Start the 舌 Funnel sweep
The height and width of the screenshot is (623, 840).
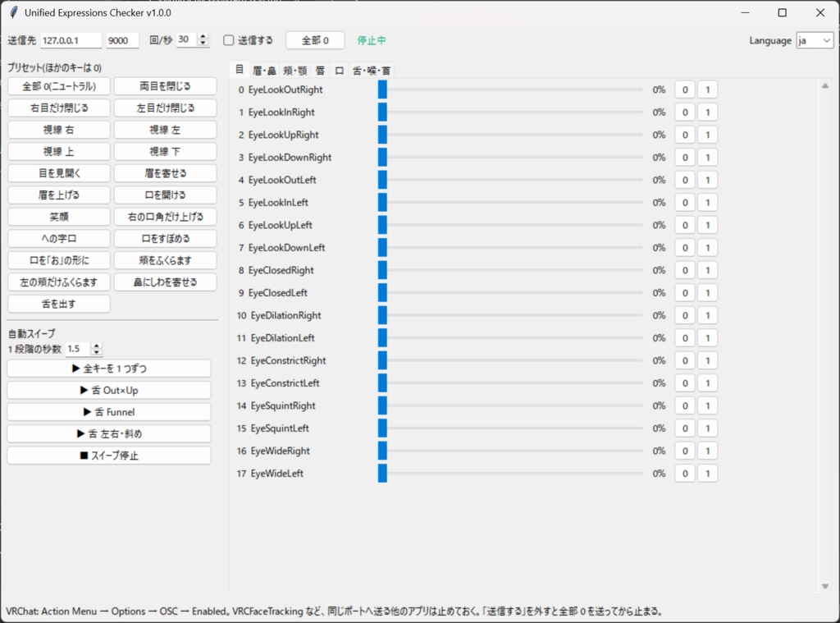[x=109, y=412]
